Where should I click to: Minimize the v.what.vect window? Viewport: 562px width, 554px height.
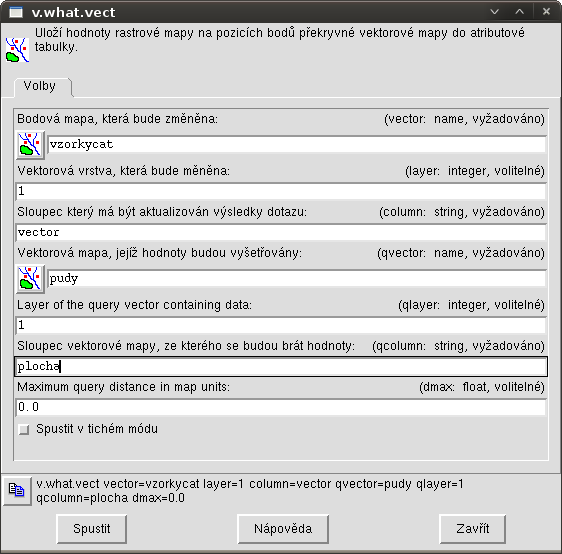pyautogui.click(x=495, y=12)
